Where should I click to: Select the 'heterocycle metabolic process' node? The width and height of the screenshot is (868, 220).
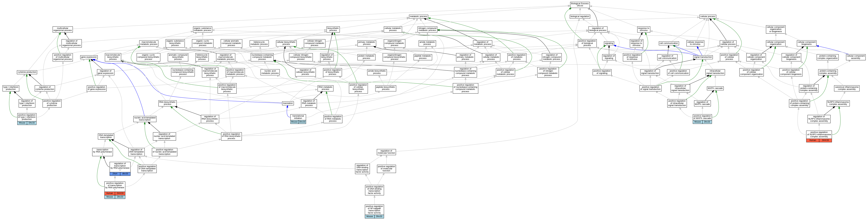[x=259, y=43]
